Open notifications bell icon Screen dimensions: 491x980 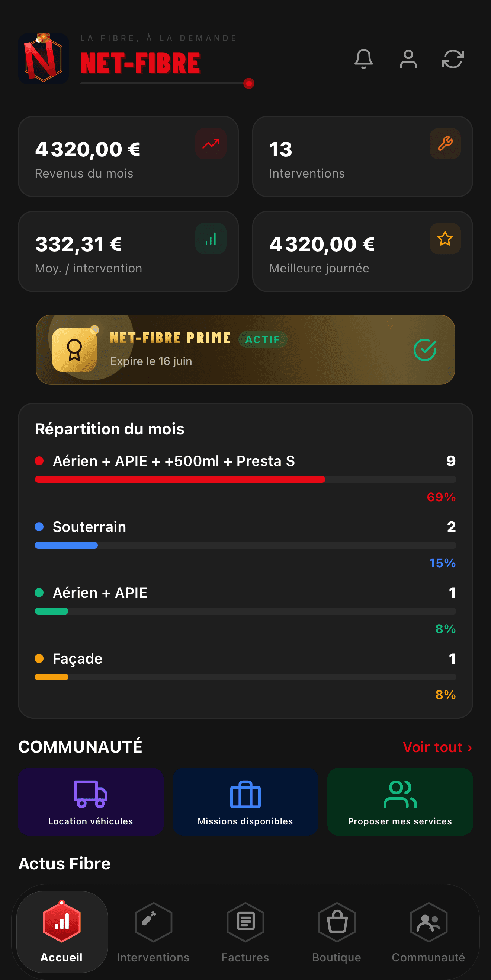coord(363,59)
